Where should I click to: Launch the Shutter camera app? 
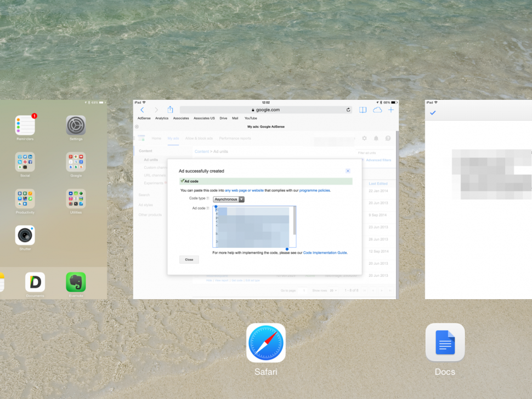(x=25, y=235)
